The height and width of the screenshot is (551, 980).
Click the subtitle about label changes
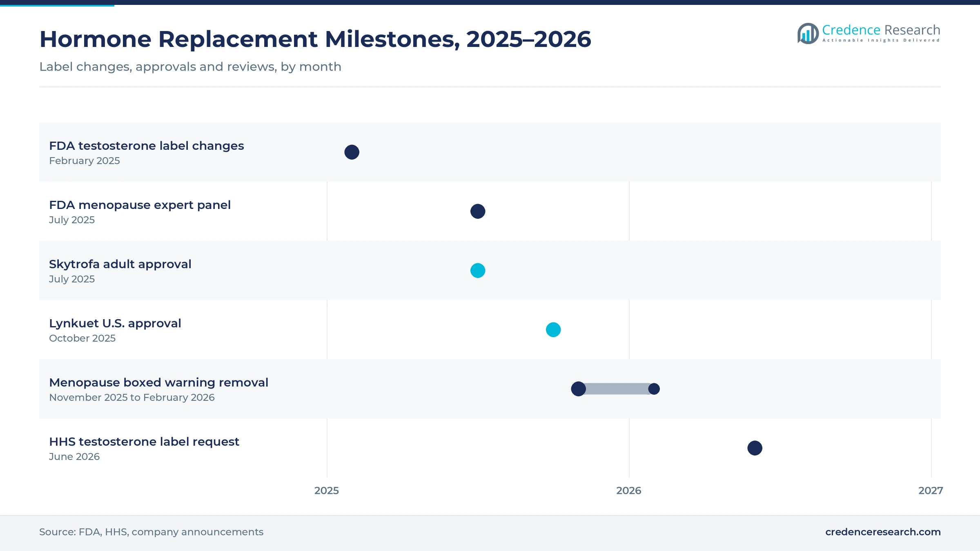190,67
